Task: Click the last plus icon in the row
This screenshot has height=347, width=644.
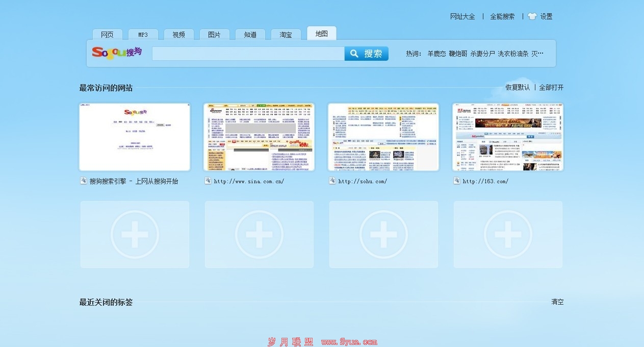Action: click(508, 234)
